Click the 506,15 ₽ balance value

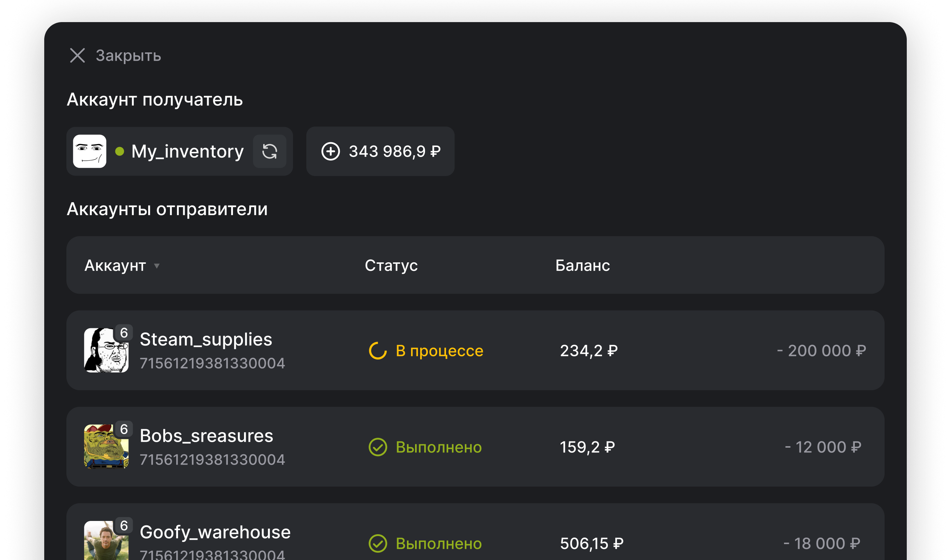(592, 543)
